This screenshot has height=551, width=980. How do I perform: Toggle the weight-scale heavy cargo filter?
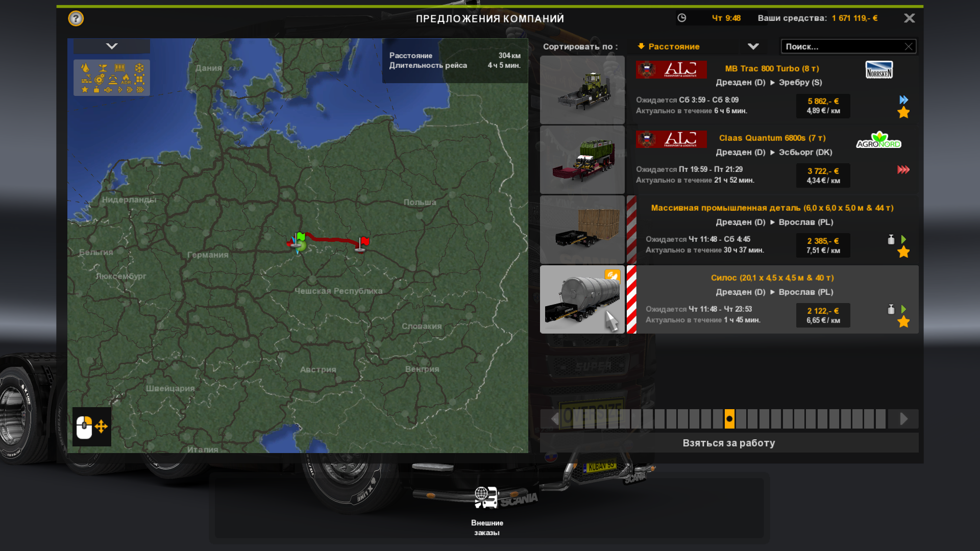pyautogui.click(x=113, y=80)
